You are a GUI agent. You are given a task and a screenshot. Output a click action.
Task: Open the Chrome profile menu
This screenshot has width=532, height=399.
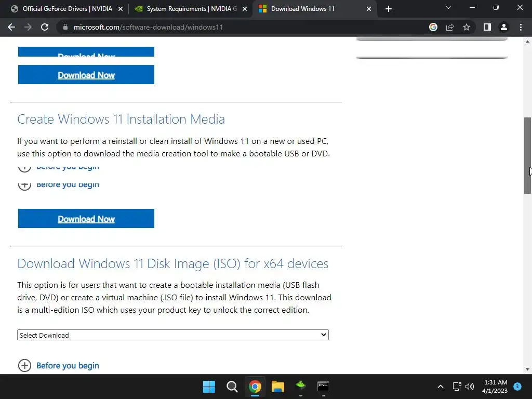504,27
